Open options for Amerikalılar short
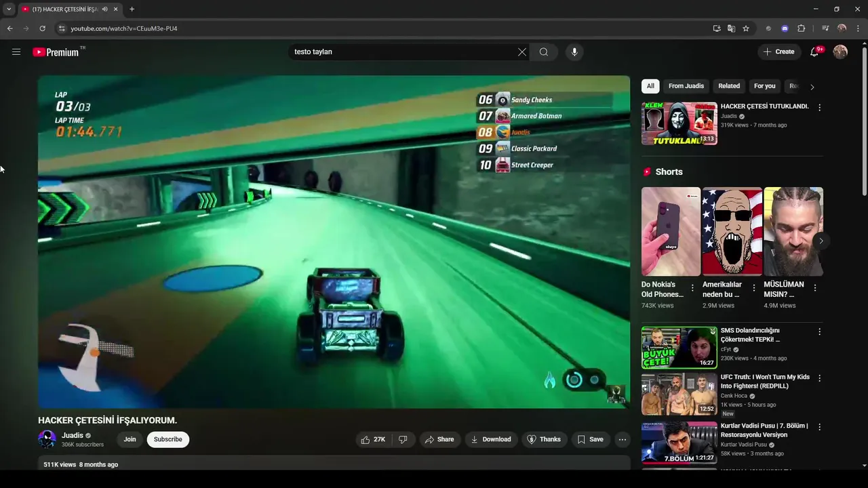The width and height of the screenshot is (868, 488). click(753, 288)
